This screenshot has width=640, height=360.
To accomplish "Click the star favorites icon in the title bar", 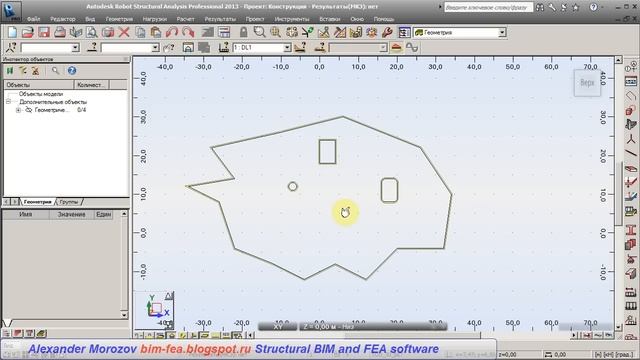I will click(576, 7).
